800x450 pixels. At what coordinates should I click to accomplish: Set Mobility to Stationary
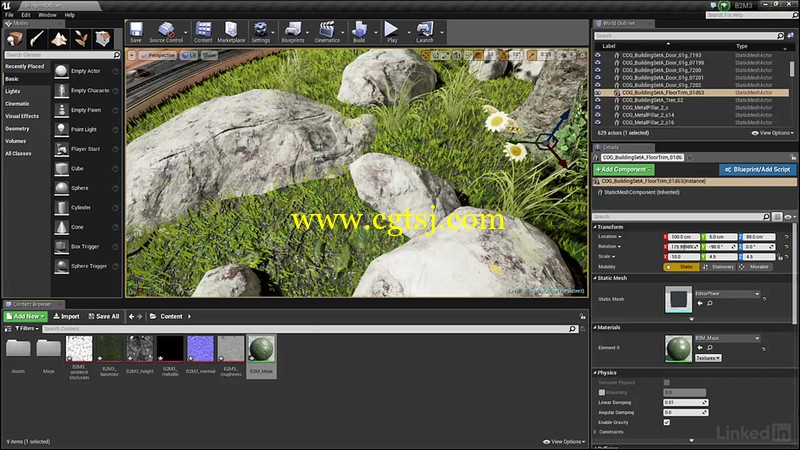(x=718, y=267)
